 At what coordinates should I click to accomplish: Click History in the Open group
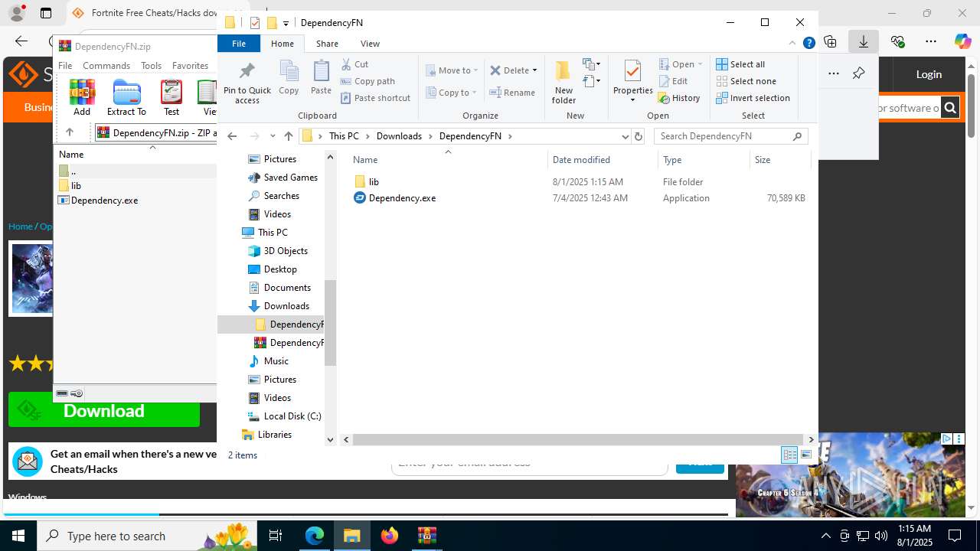point(679,98)
